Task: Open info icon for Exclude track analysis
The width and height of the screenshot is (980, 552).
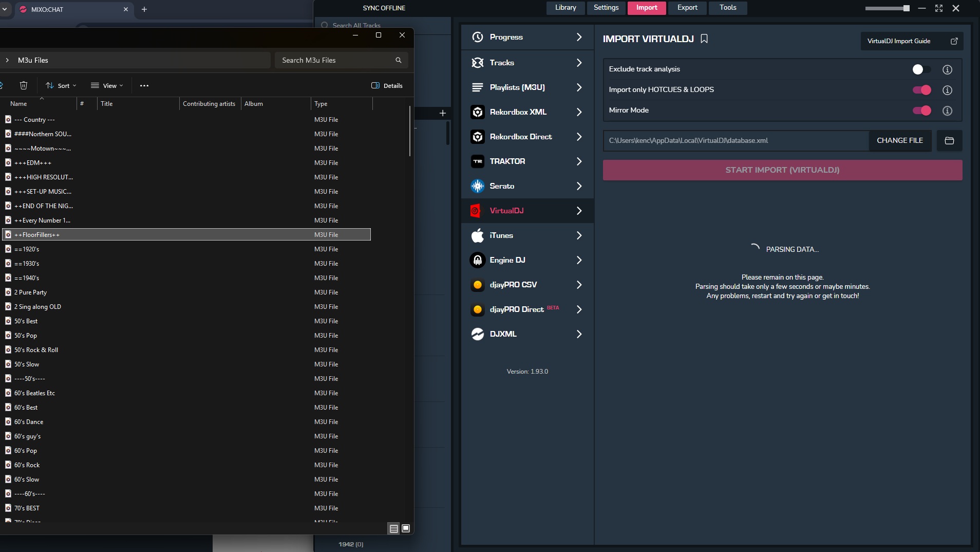Action: tap(947, 69)
